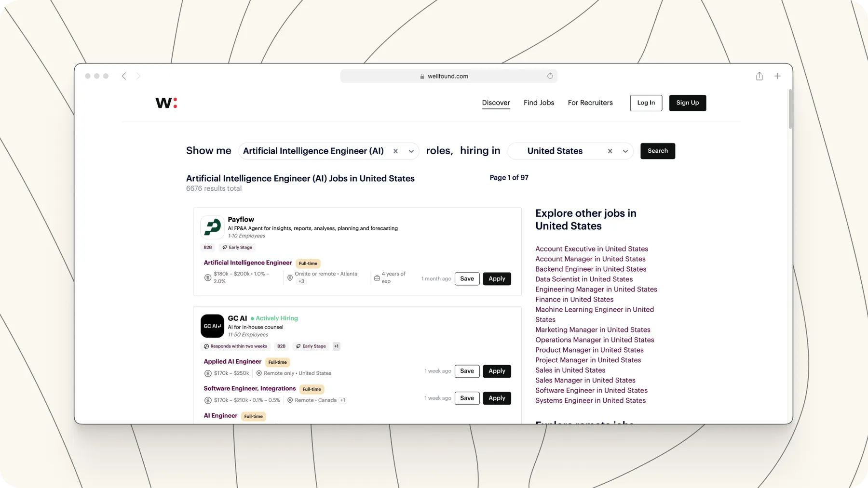Image resolution: width=868 pixels, height=488 pixels.
Task: Apply to Software Engineer, Integrations job
Action: click(x=497, y=398)
